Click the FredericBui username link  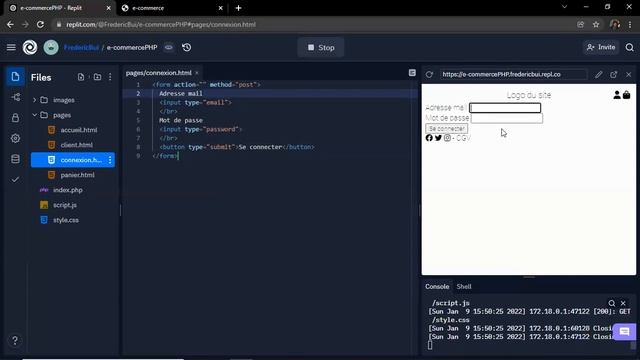click(x=81, y=47)
